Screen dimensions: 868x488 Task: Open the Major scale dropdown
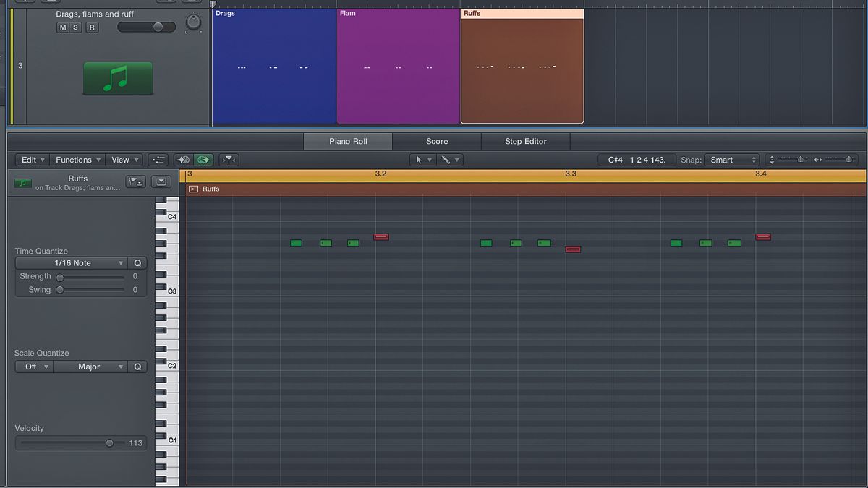[91, 367]
